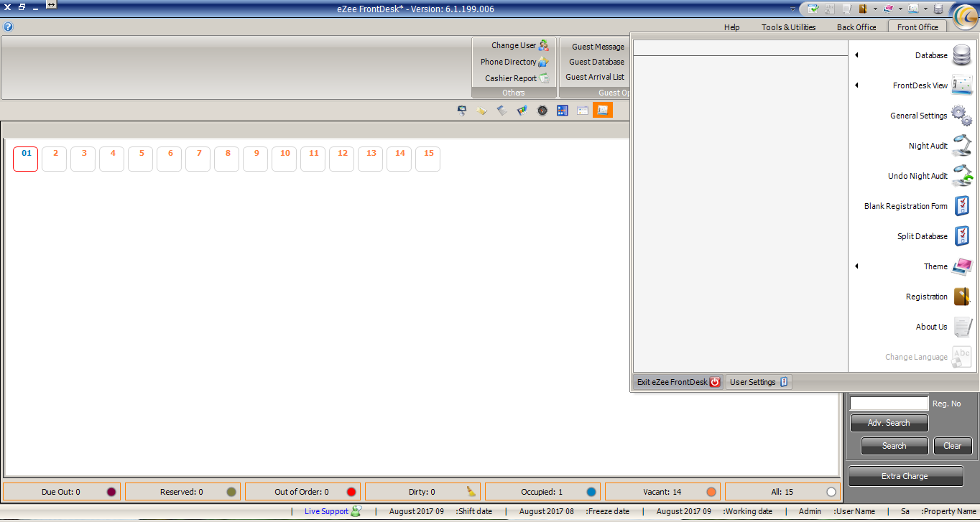Click the FrontDesk View menu icon
This screenshot has width=980, height=522.
click(961, 85)
